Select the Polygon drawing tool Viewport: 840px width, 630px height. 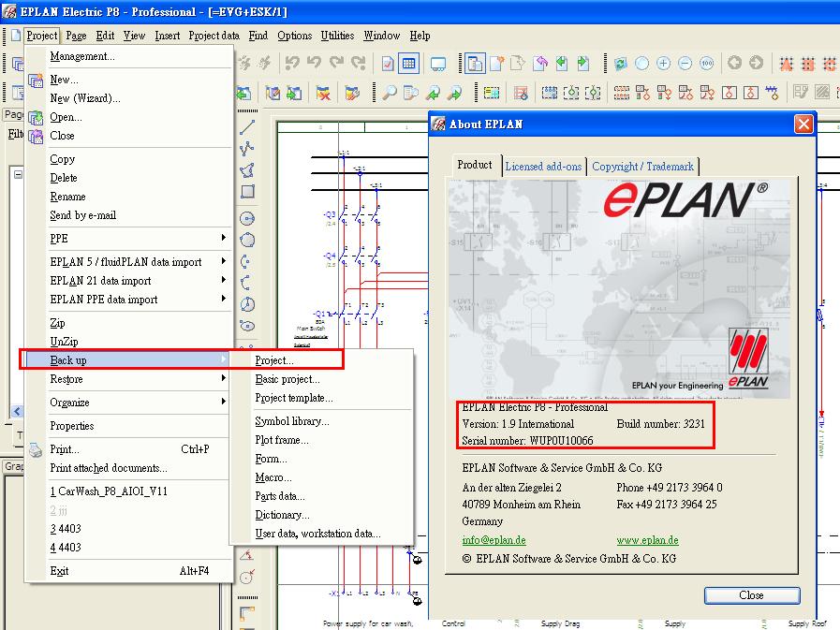(x=247, y=169)
